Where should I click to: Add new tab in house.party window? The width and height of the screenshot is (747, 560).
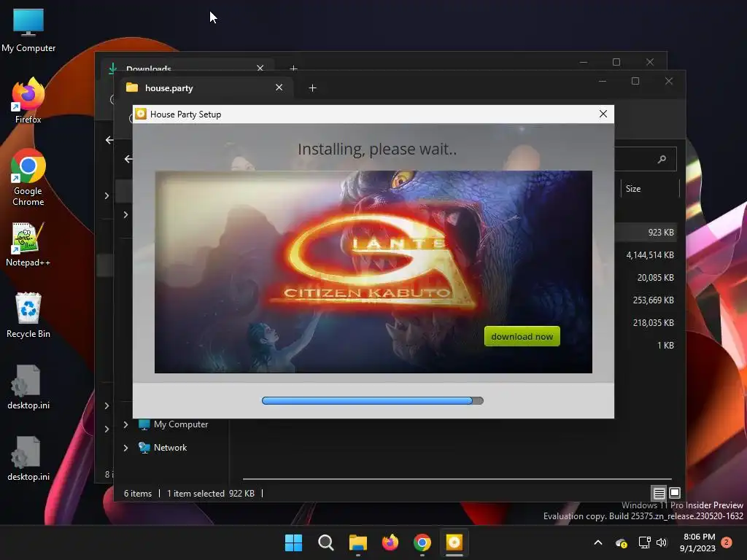coord(312,88)
